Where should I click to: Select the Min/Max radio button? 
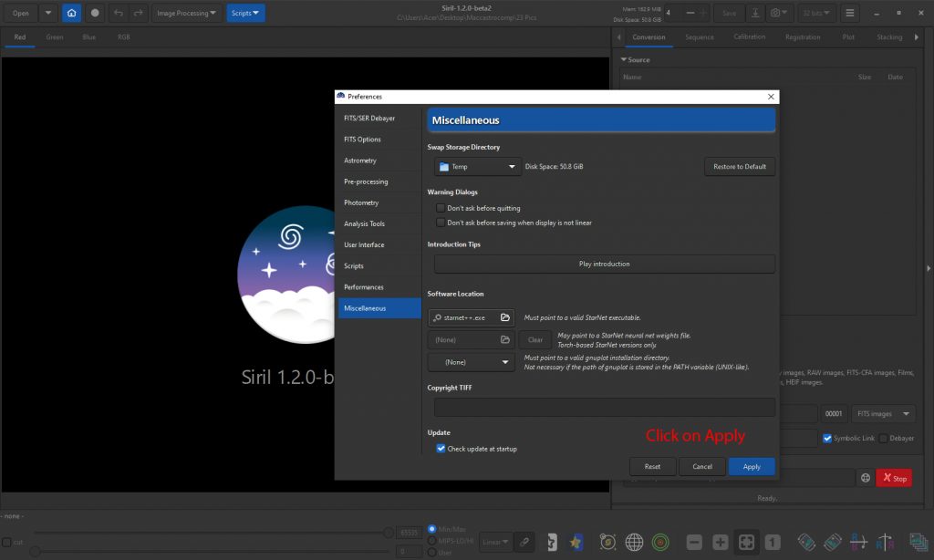pyautogui.click(x=431, y=529)
